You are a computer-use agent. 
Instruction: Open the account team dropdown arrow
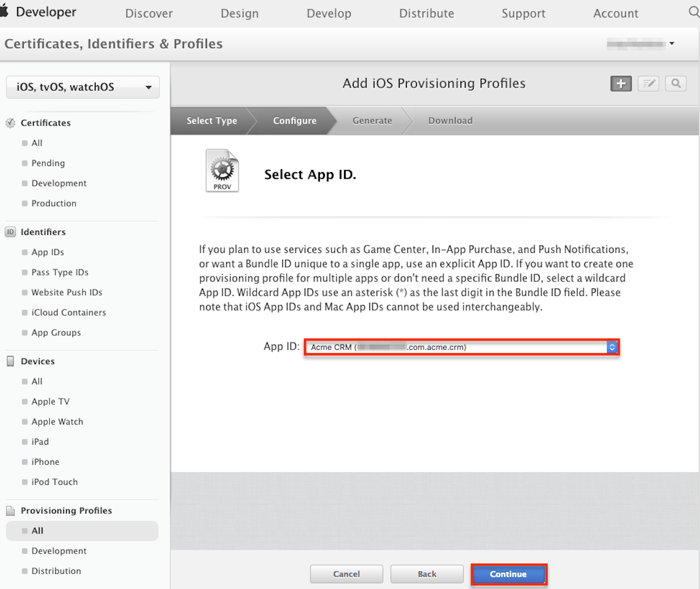pyautogui.click(x=672, y=43)
